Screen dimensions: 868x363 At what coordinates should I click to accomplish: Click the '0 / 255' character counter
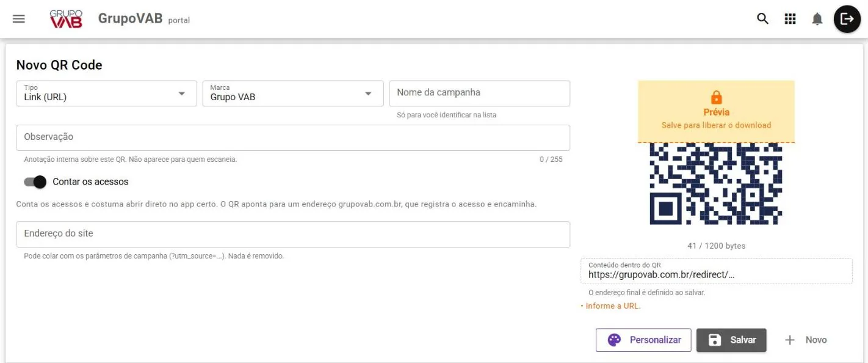tap(551, 159)
